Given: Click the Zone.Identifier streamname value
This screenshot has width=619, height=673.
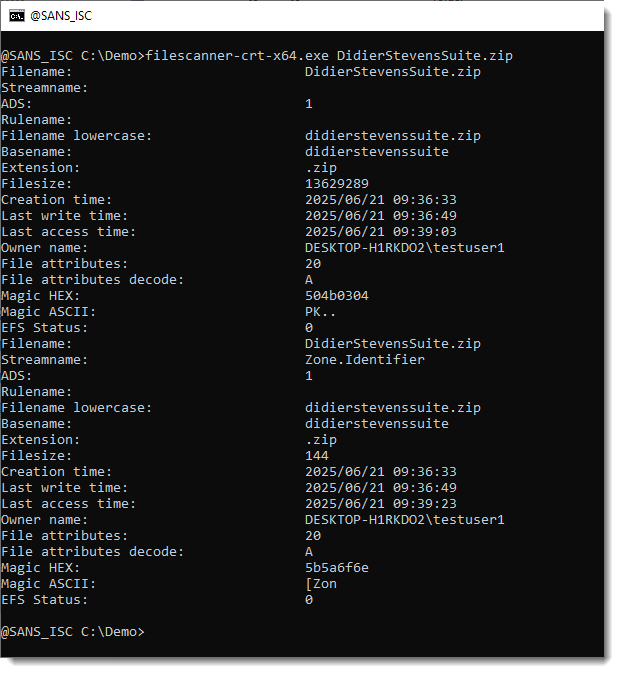Looking at the screenshot, I should coord(365,360).
